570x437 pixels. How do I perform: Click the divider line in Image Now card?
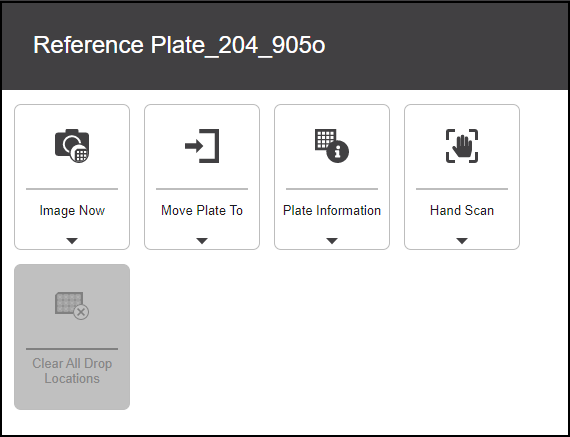click(x=72, y=189)
